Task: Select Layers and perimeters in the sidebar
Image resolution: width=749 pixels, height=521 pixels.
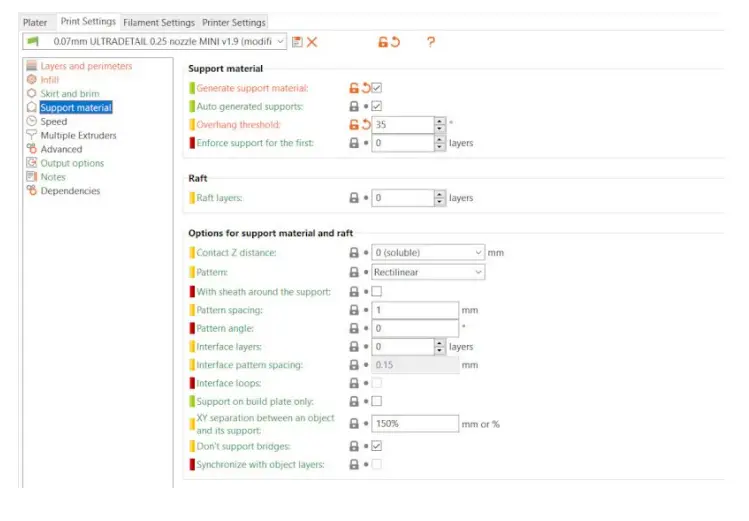Action: click(85, 66)
